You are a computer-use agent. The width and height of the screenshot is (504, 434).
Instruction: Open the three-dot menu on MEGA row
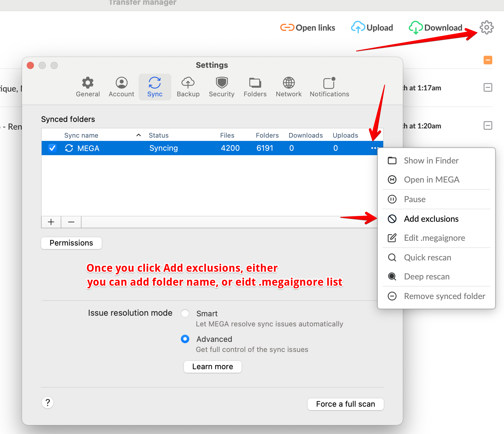[375, 148]
